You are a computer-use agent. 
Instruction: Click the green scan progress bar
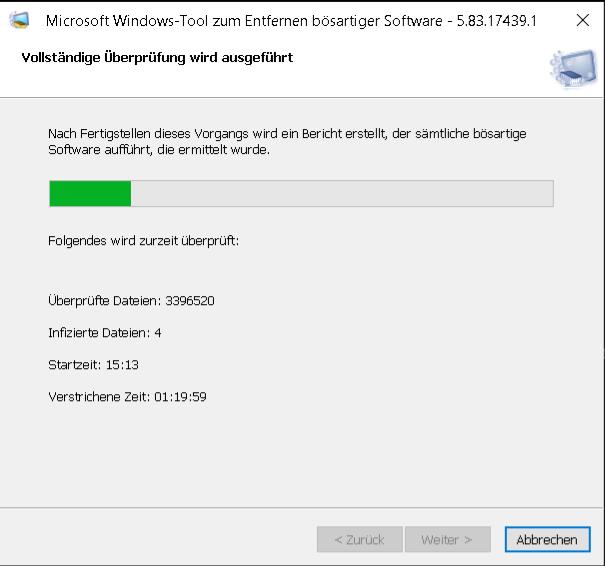point(301,193)
